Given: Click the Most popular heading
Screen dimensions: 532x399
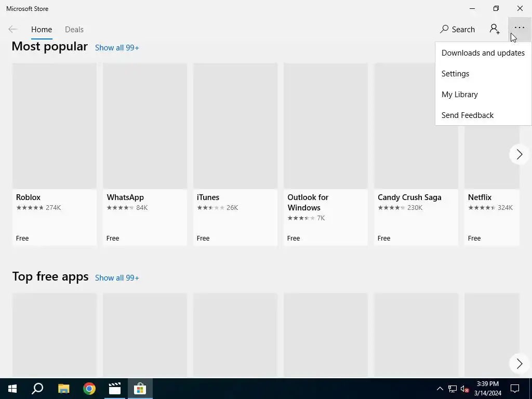Looking at the screenshot, I should click(x=49, y=46).
